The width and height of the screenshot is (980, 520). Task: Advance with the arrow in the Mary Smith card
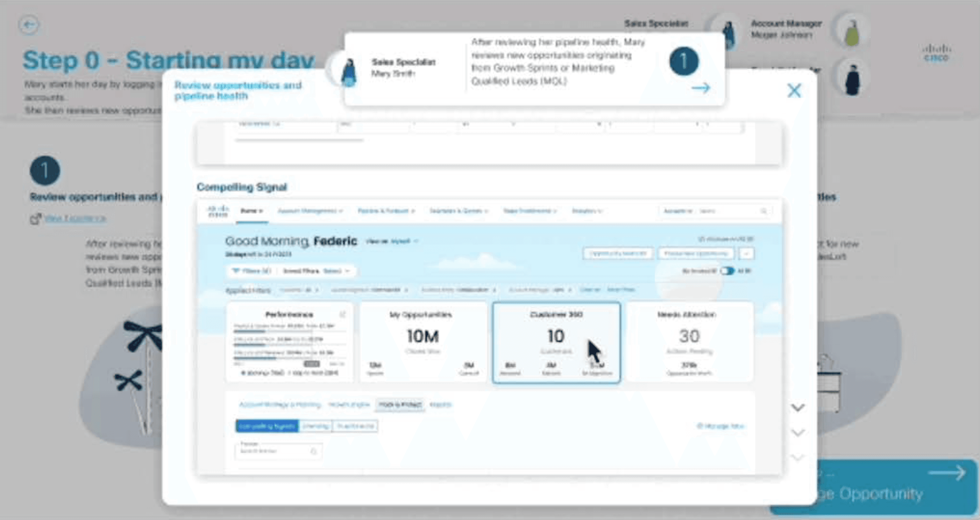701,88
